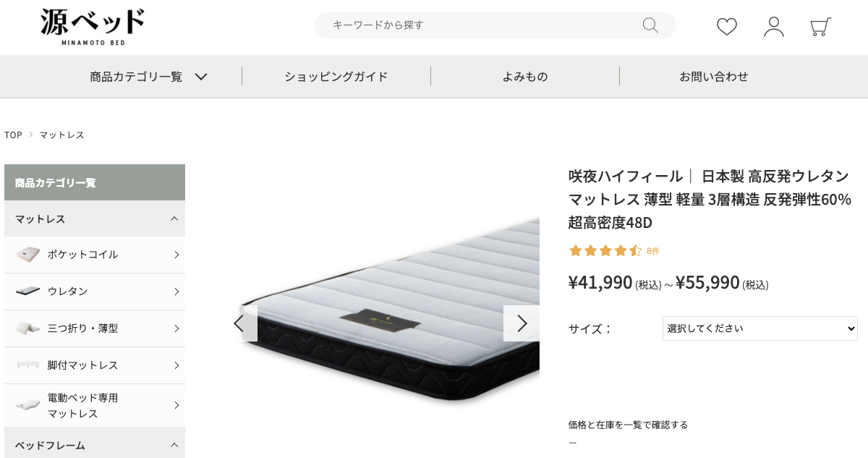Viewport: 868px width, 458px height.
Task: Show previous product image arrow
Action: [x=239, y=323]
